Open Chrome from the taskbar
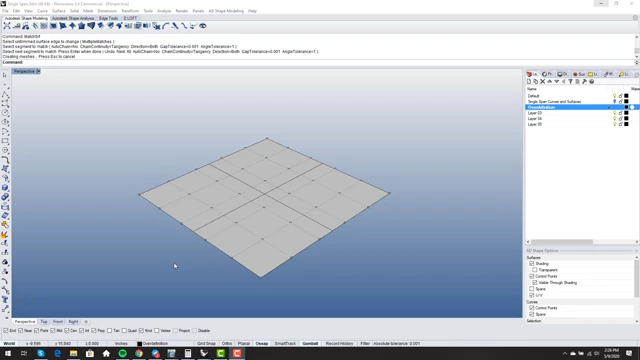The height and width of the screenshot is (360, 640). pos(139,353)
